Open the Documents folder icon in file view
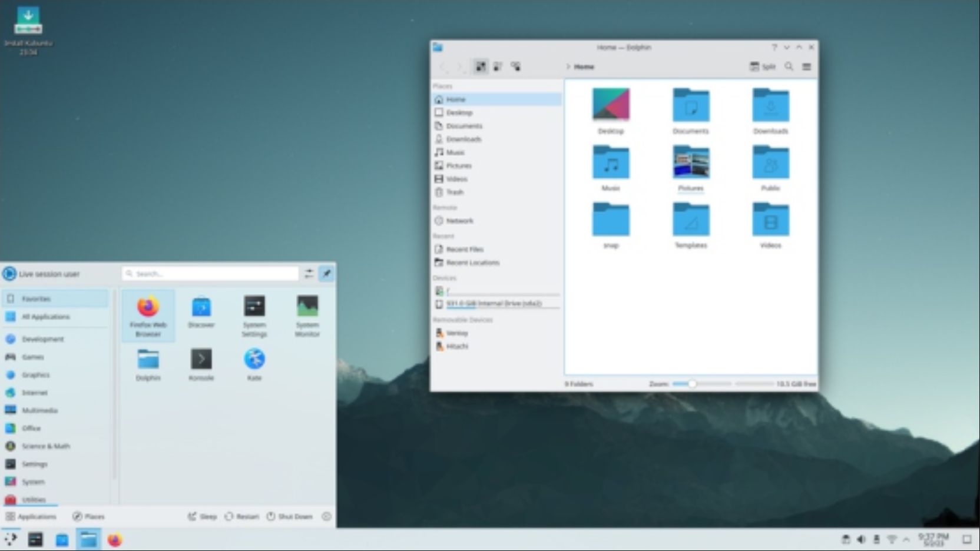Screen dimensions: 980x551 click(x=690, y=111)
